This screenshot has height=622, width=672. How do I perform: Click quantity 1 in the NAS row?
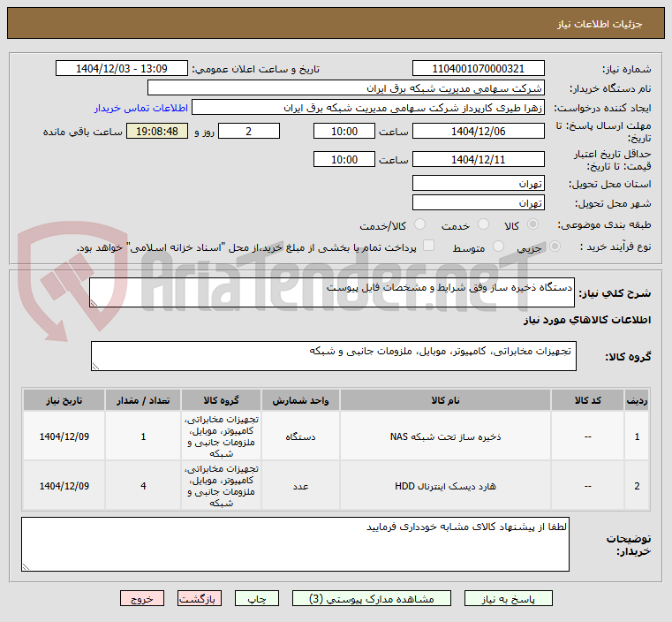click(143, 436)
